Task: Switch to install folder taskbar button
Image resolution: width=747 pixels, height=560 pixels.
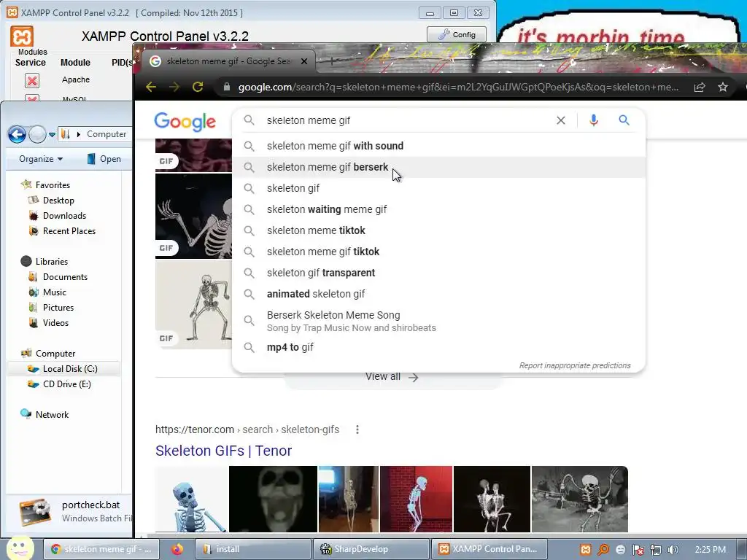Action: tap(252, 549)
